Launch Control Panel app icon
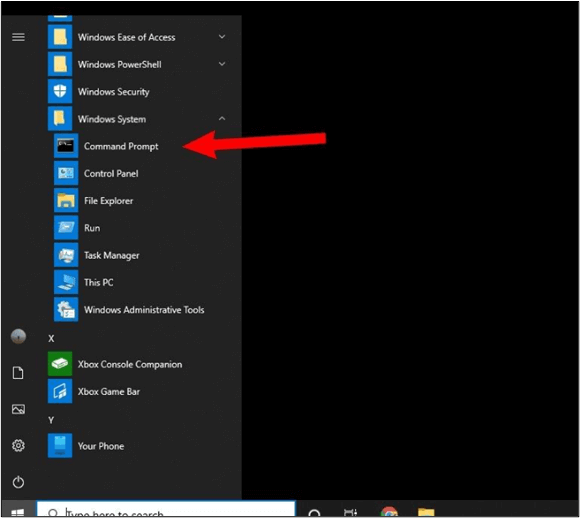The image size is (580, 518). coord(66,173)
